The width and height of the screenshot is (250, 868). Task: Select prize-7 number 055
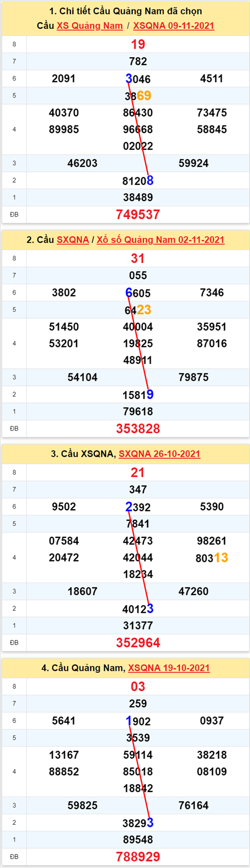pos(138,275)
